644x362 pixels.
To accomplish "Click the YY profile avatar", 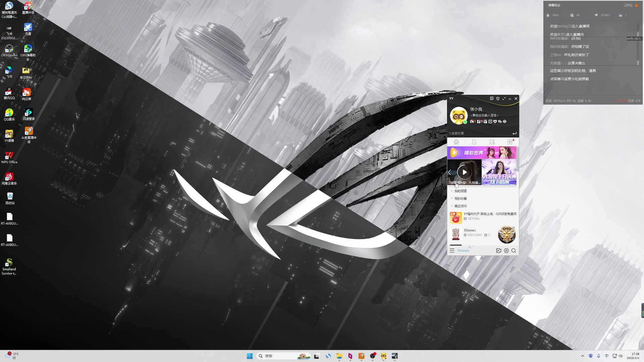I will [459, 116].
